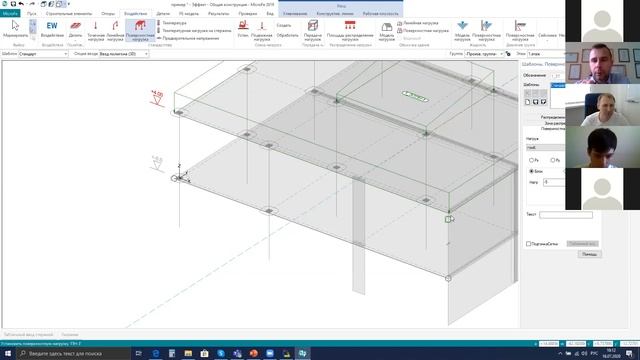This screenshot has height=360, width=640.
Task: Activate the Поверхностная нагрузка tool
Action: point(140,31)
